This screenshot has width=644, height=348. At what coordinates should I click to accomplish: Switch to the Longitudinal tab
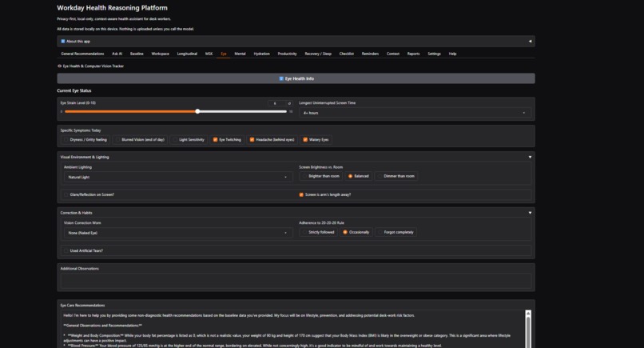click(187, 54)
